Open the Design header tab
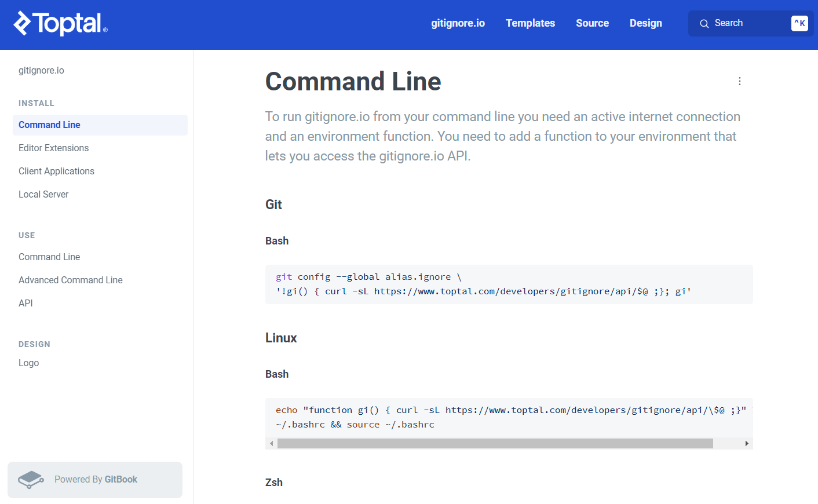 [646, 23]
